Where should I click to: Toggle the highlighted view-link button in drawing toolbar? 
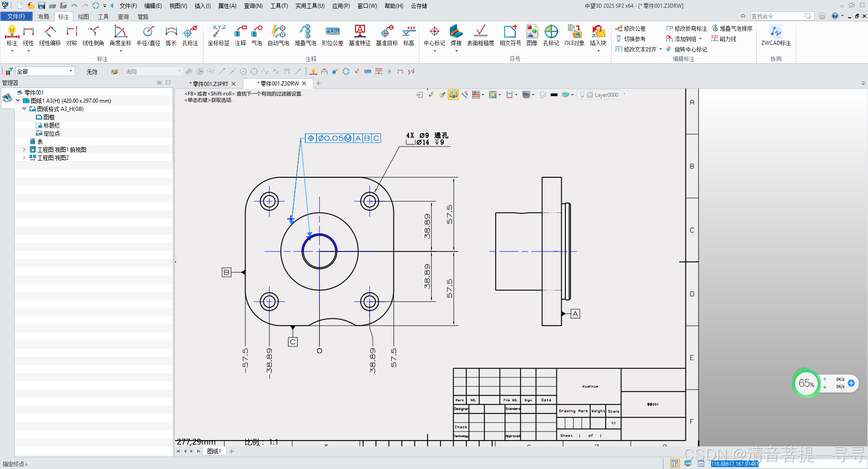click(x=453, y=95)
